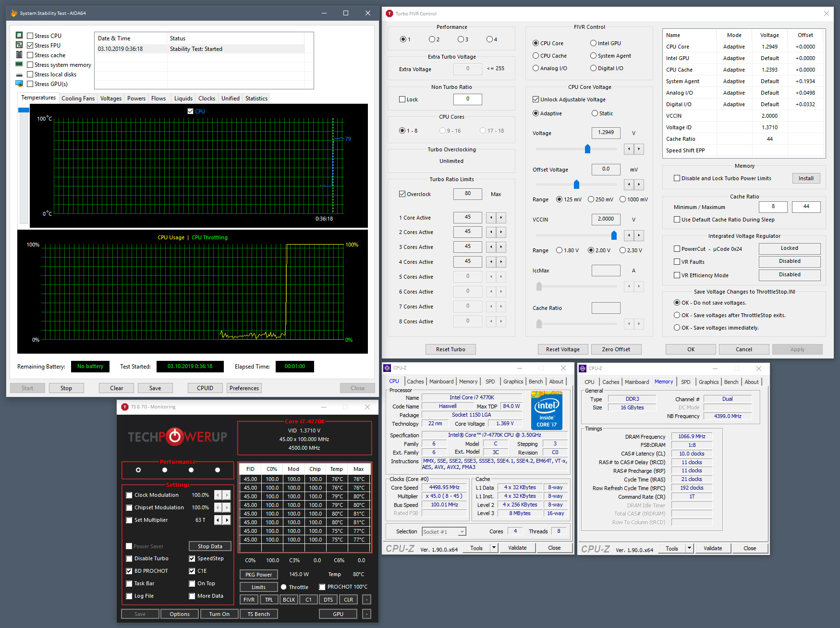Click the title bar icon of the CPU-Z memory window

pos(583,369)
